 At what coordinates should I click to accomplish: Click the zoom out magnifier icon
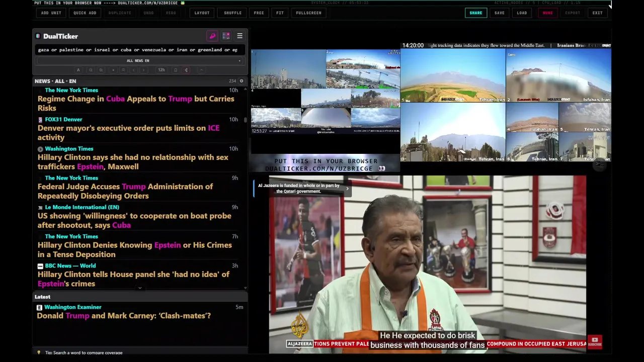pos(91,70)
